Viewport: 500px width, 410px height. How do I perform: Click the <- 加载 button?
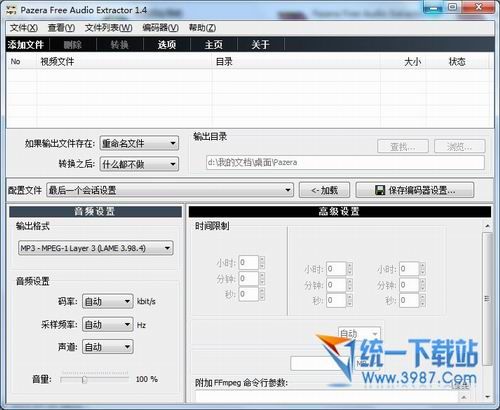coord(324,190)
